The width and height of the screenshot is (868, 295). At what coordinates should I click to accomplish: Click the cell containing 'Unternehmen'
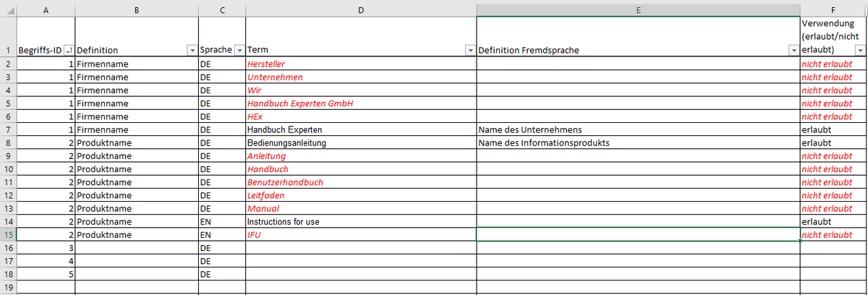pos(361,77)
